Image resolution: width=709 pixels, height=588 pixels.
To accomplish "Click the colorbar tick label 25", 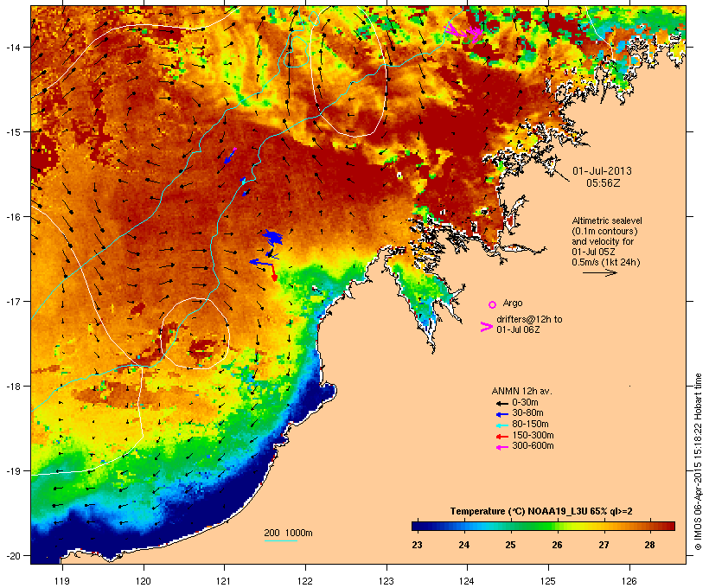I will coord(510,545).
